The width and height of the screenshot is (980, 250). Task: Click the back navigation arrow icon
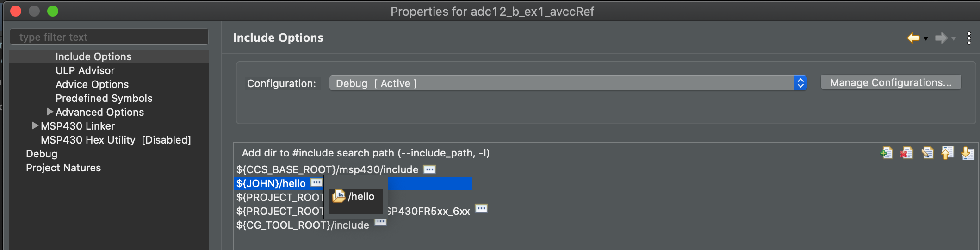pos(913,38)
